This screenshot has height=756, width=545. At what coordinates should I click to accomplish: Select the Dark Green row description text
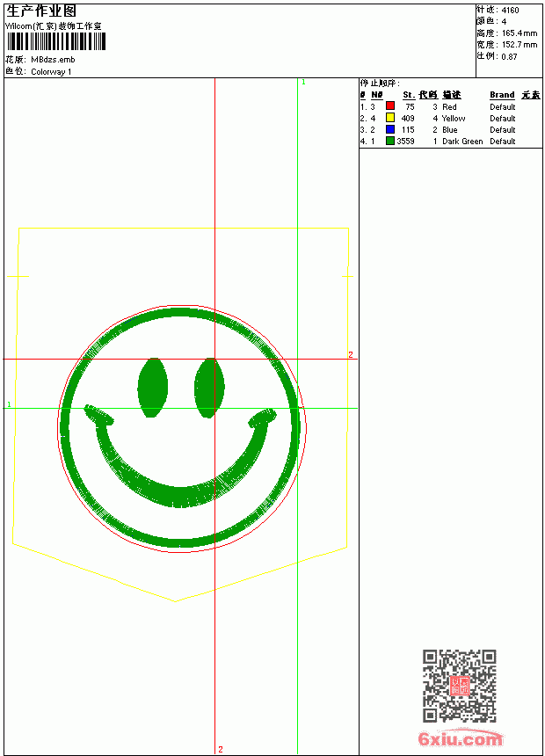point(462,142)
